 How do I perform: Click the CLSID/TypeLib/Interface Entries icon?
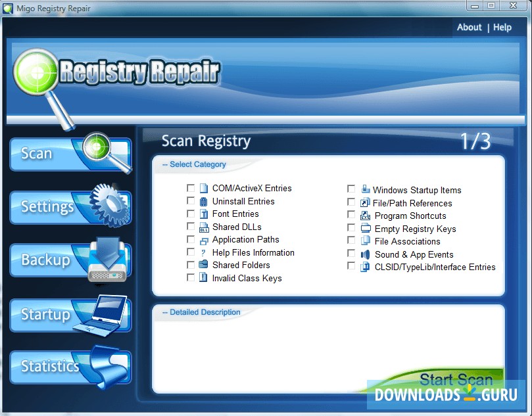[x=365, y=267]
